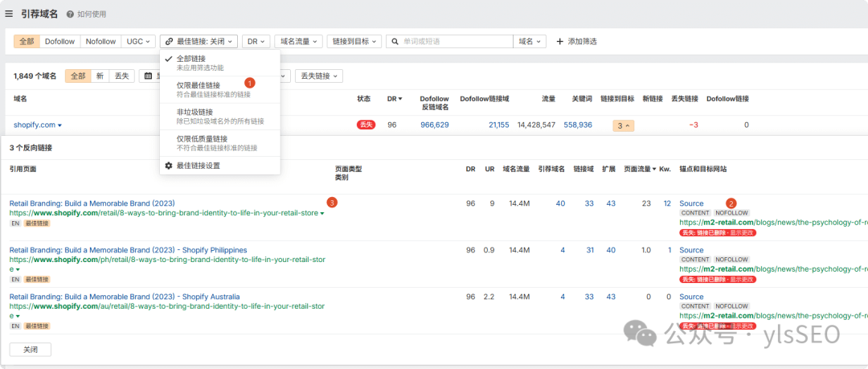This screenshot has height=369, width=868.
Task: Click Source anchor in first backlink row
Action: [691, 203]
